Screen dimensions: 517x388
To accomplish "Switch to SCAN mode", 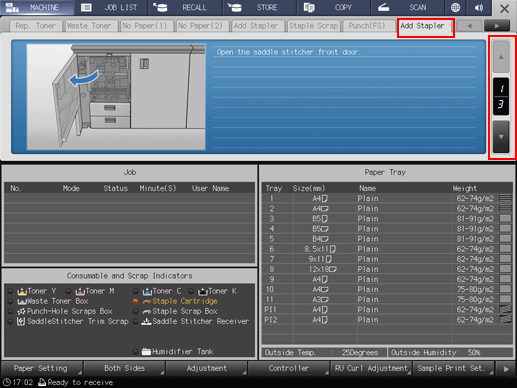I will [x=407, y=7].
